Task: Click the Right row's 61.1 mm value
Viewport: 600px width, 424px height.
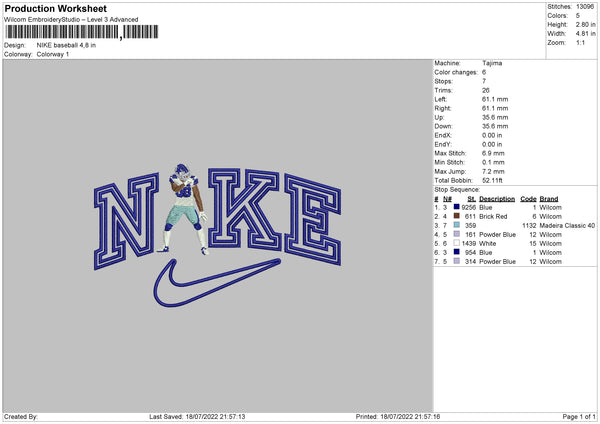Action: (495, 108)
